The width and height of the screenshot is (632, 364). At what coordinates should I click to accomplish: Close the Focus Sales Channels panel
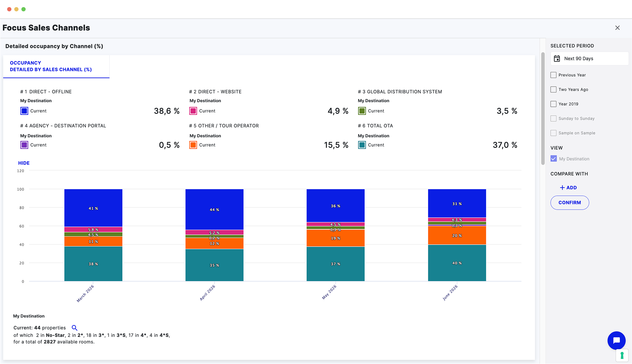[x=617, y=28]
